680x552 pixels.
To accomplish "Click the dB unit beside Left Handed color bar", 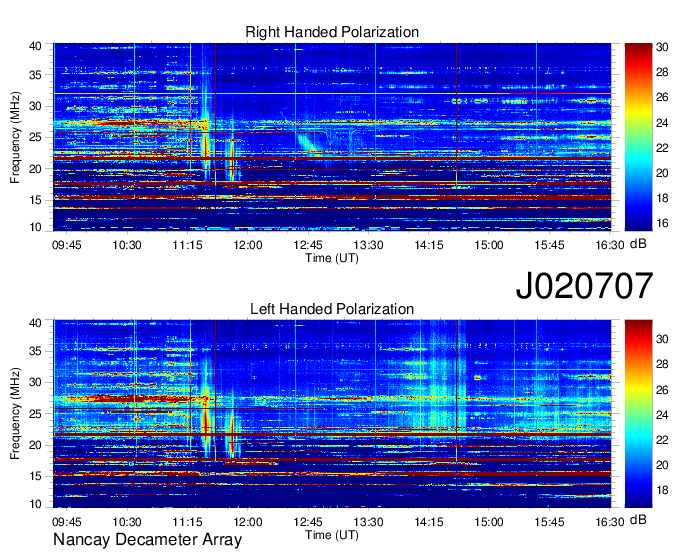I will click(x=638, y=520).
